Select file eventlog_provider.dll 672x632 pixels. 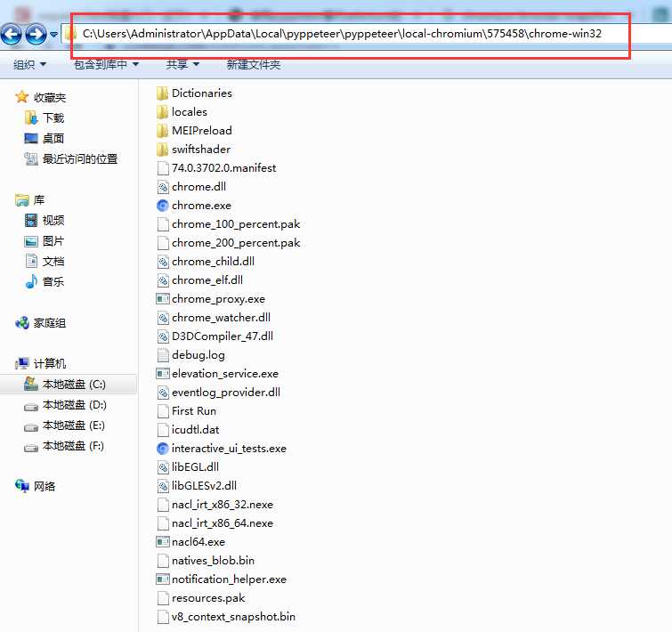(x=219, y=393)
